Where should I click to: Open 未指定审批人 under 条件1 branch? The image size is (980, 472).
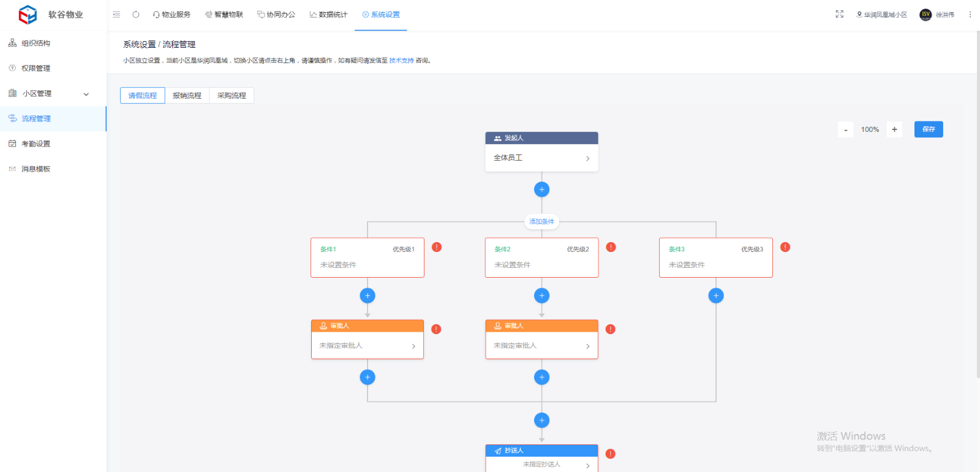click(x=367, y=346)
